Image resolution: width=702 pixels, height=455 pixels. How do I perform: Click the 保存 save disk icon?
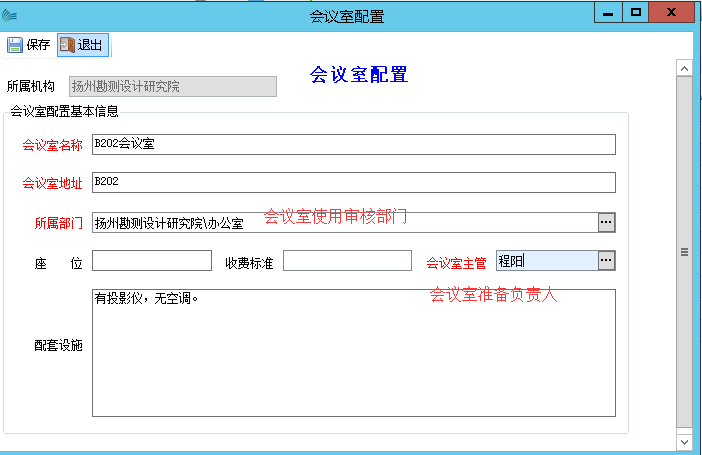click(x=15, y=45)
